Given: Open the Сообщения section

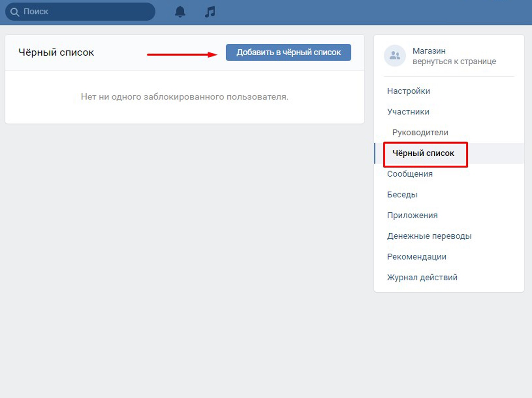Looking at the screenshot, I should (x=410, y=174).
